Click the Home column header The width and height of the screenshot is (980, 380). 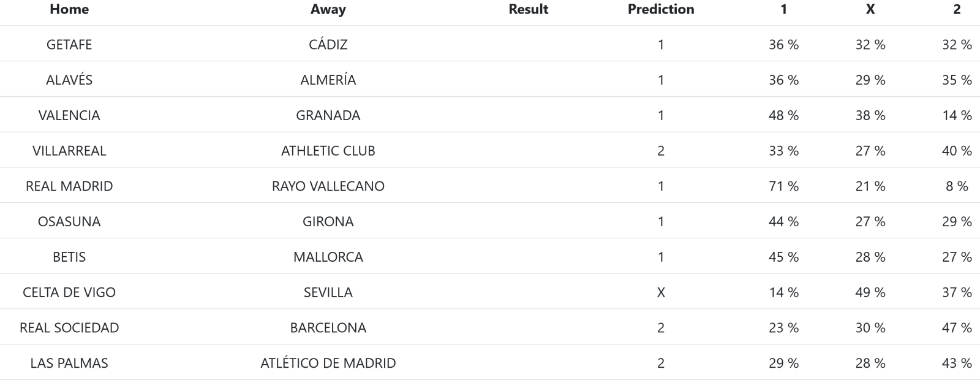pos(69,9)
